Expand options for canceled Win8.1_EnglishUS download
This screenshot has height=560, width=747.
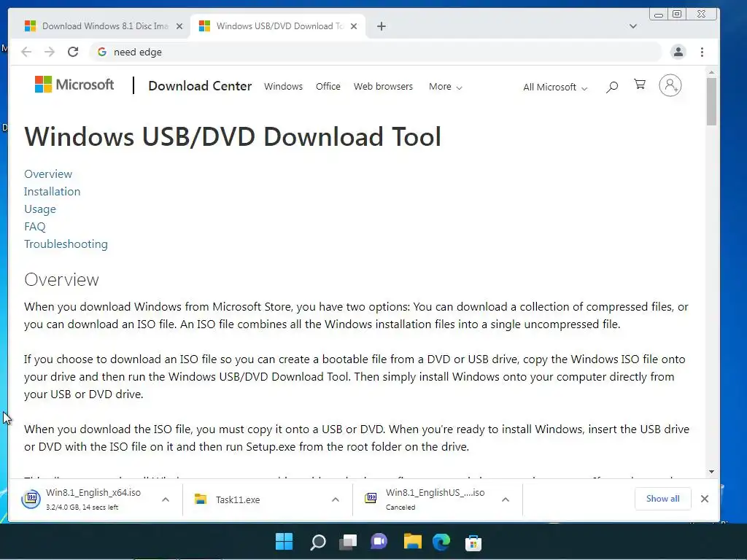[x=506, y=499]
